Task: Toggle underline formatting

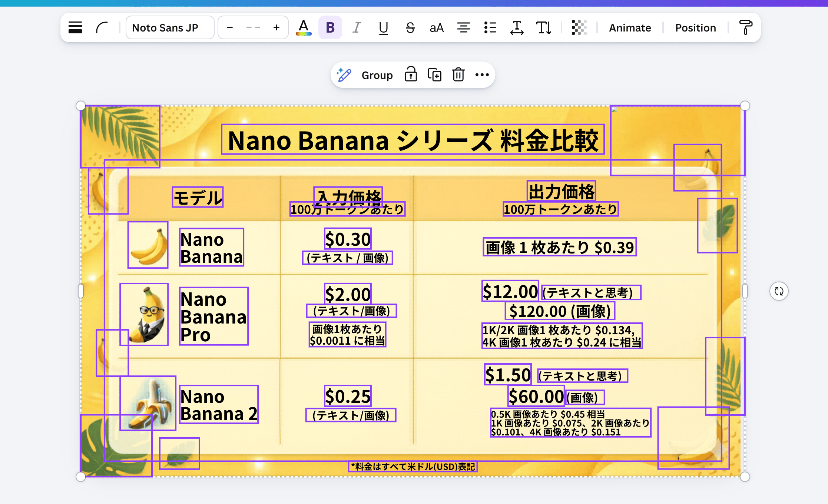Action: pyautogui.click(x=383, y=28)
